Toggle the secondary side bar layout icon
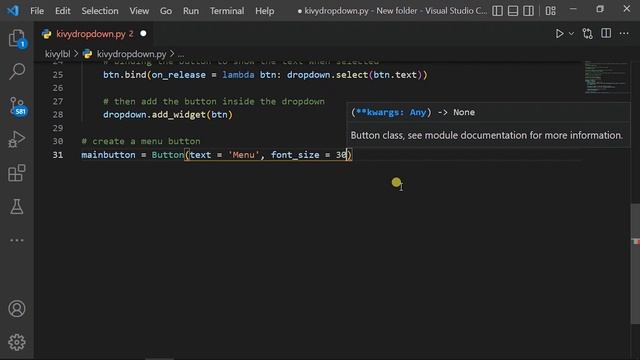This screenshot has width=640, height=360. [x=528, y=11]
